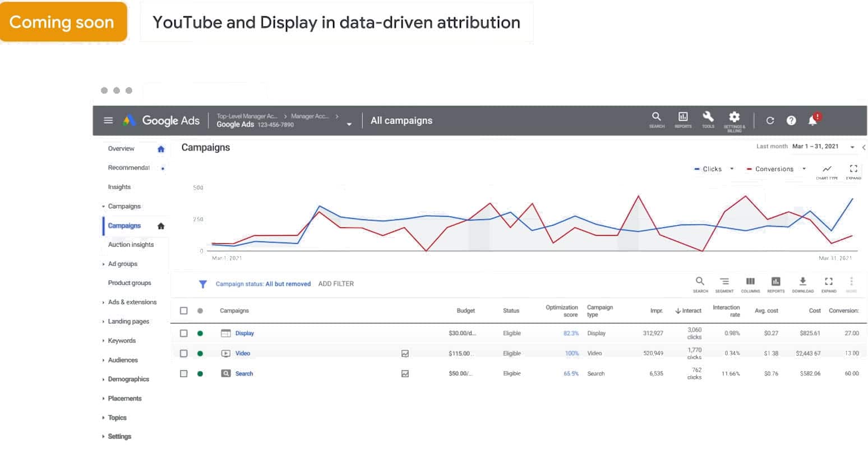This screenshot has height=453, width=868.
Task: Check the Display campaign row
Action: tap(183, 333)
